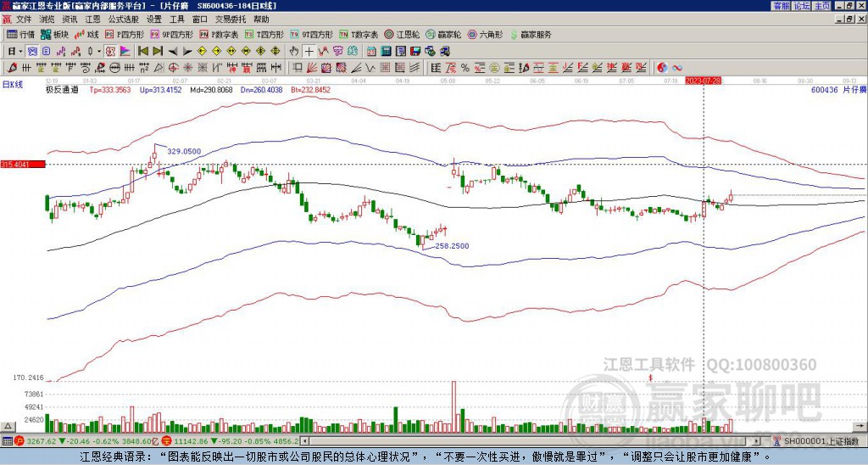This screenshot has height=465, width=868.
Task: Click the save floppy disk icon
Action: (415, 52)
